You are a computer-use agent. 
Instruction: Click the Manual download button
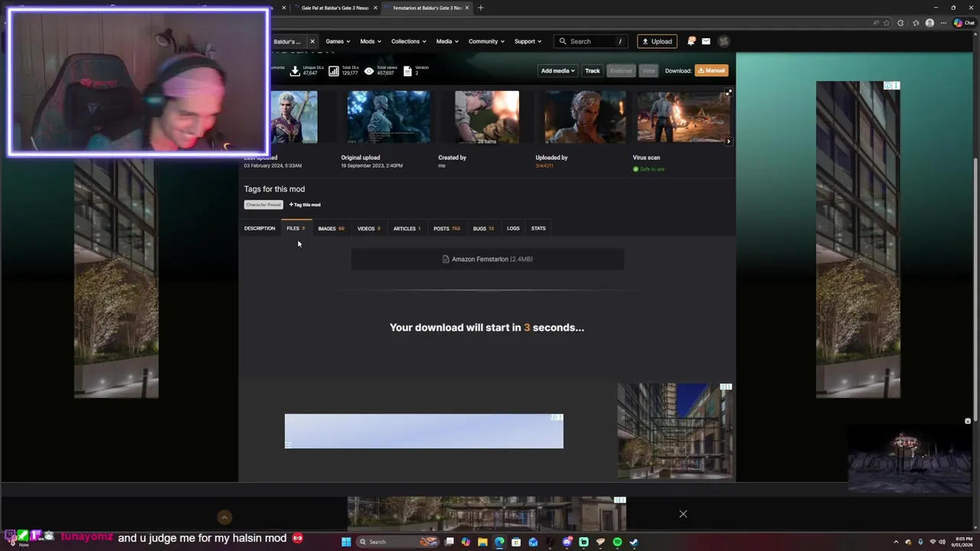711,70
